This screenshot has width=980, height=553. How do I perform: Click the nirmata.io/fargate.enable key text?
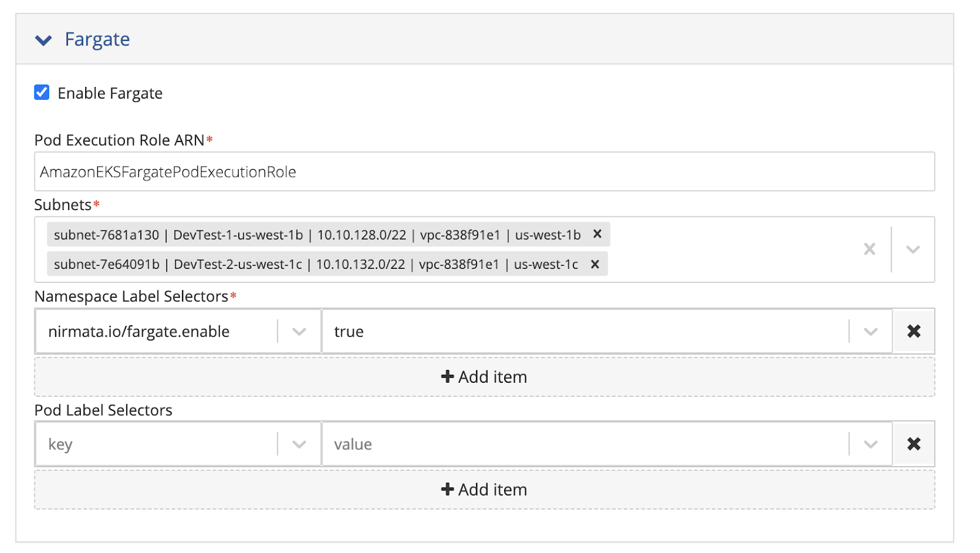point(139,331)
